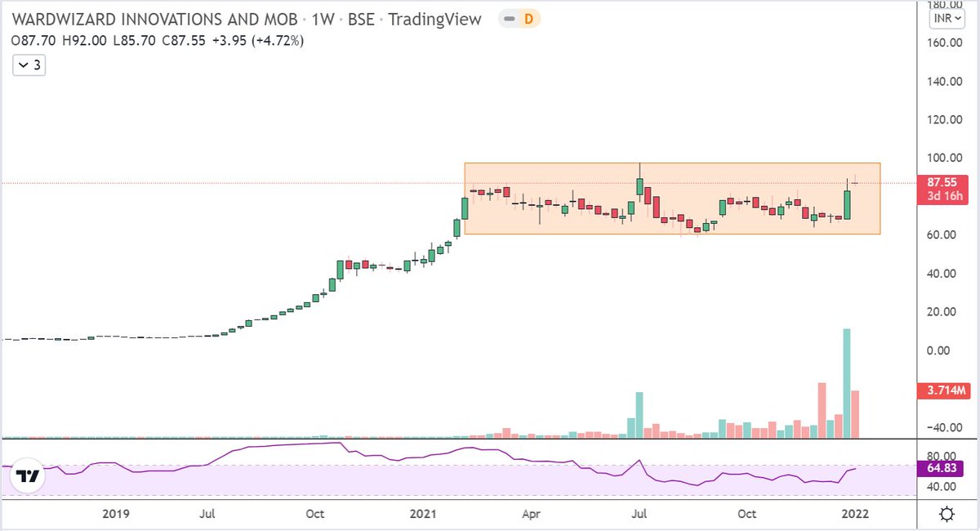Click the 3d 16h countdown label

point(947,196)
